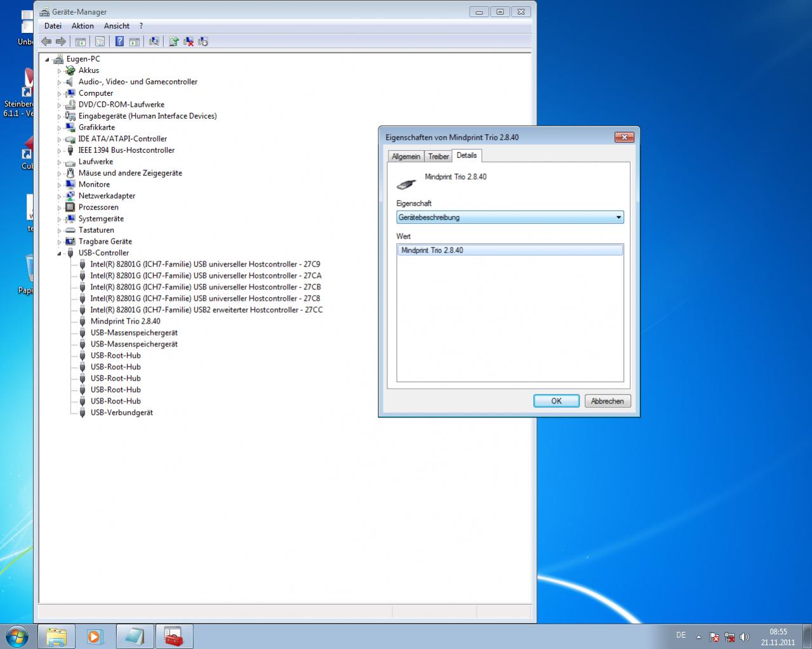Viewport: 812px width, 649px height.
Task: Click the network status tray icon
Action: (x=729, y=637)
